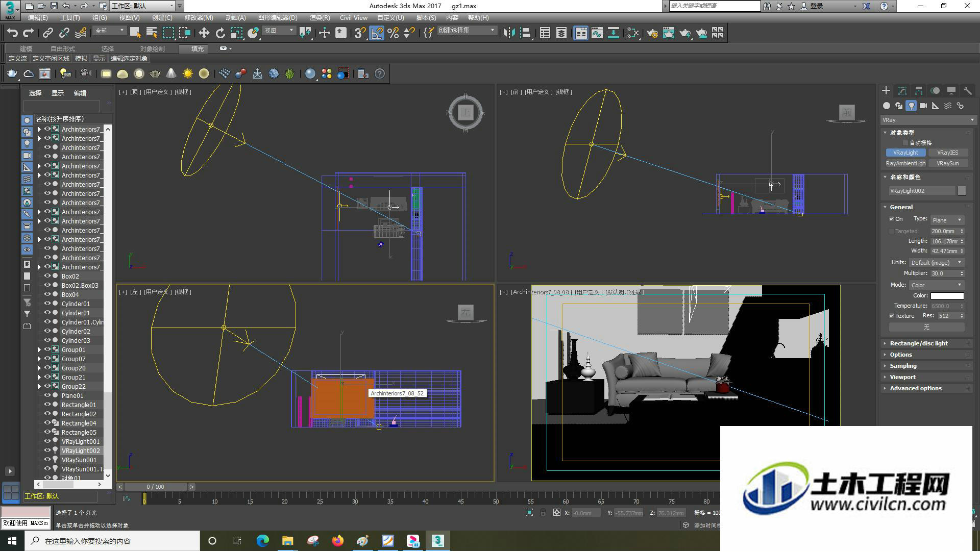Image resolution: width=980 pixels, height=552 pixels.
Task: Switch to the 建模 ribbon tab
Action: point(26,48)
